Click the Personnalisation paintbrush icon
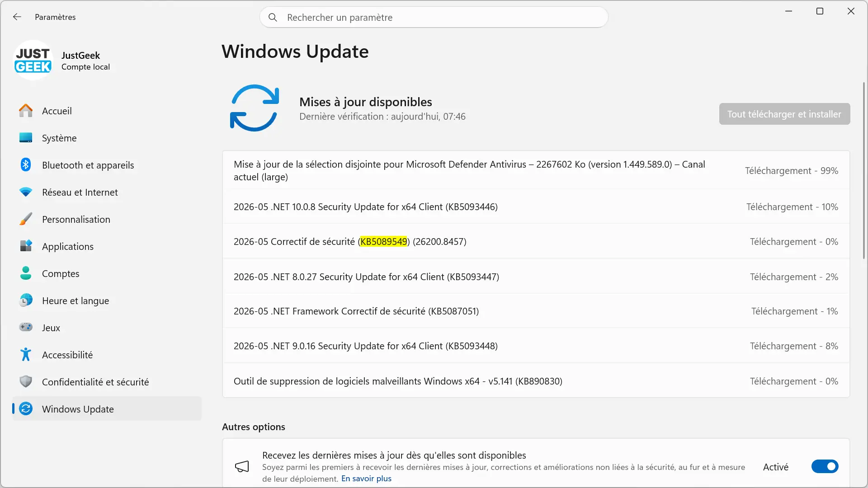This screenshot has height=488, width=868. (26, 219)
